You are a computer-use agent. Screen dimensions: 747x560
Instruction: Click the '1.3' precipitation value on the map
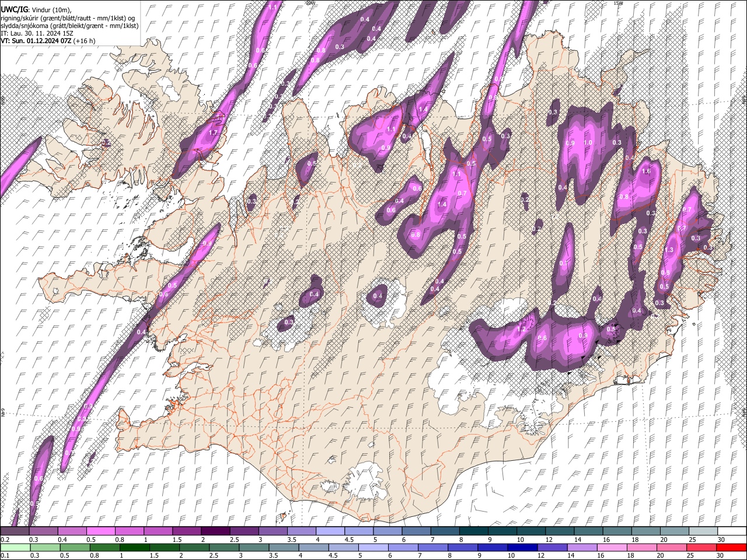(669, 250)
